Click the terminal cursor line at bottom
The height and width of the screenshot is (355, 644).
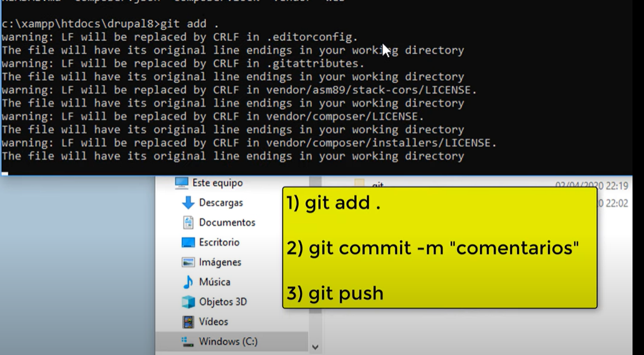5,174
